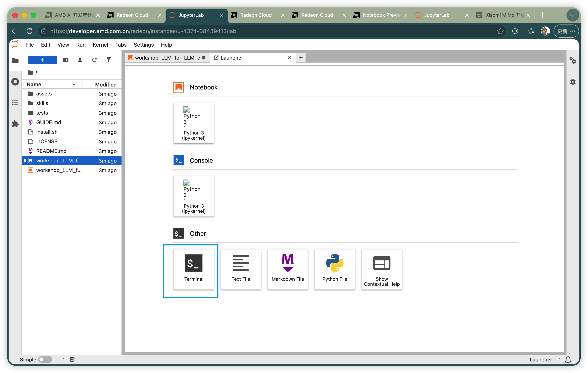Image resolution: width=588 pixels, height=373 pixels.
Task: Create a new folder in file browser
Action: pos(66,60)
